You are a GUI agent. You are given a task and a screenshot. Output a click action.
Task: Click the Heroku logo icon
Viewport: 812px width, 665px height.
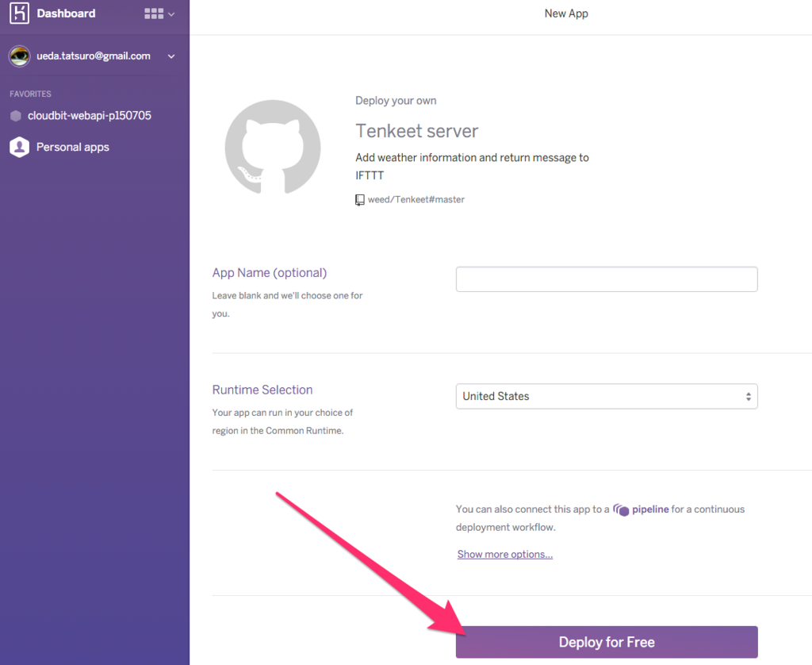click(19, 13)
